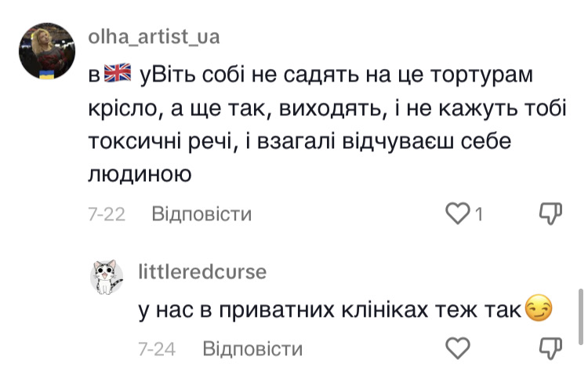Viewport: 588px width, 371px height.
Task: Dislike the olha_artist_ua comment
Action: pos(551,213)
